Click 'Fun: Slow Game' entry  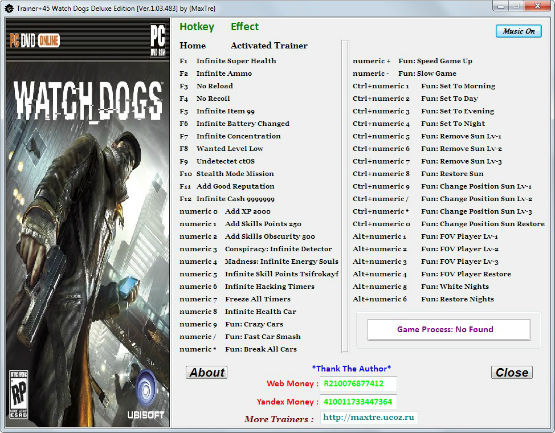(427, 74)
